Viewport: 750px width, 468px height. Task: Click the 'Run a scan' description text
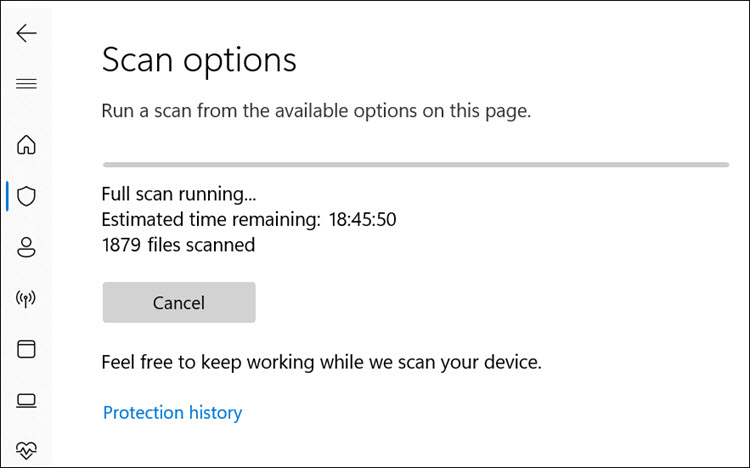[316, 110]
